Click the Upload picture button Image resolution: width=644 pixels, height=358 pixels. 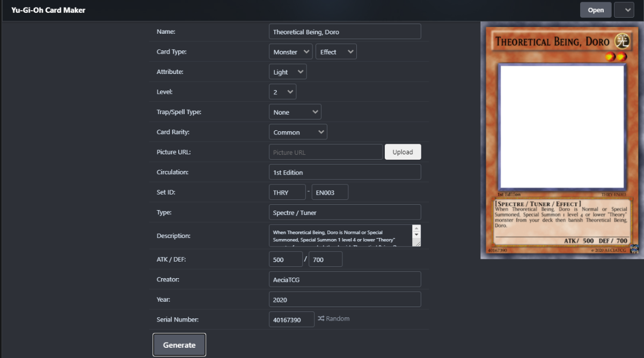[x=402, y=152]
